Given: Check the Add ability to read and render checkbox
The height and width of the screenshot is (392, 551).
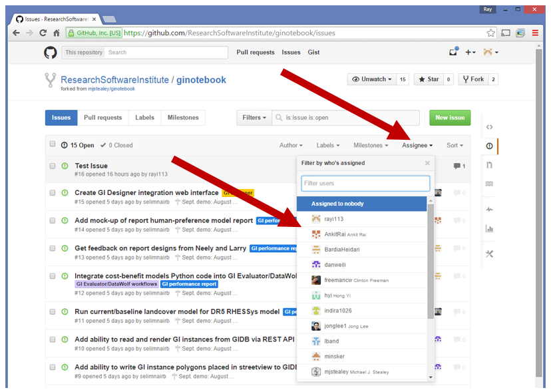Looking at the screenshot, I should 53,339.
